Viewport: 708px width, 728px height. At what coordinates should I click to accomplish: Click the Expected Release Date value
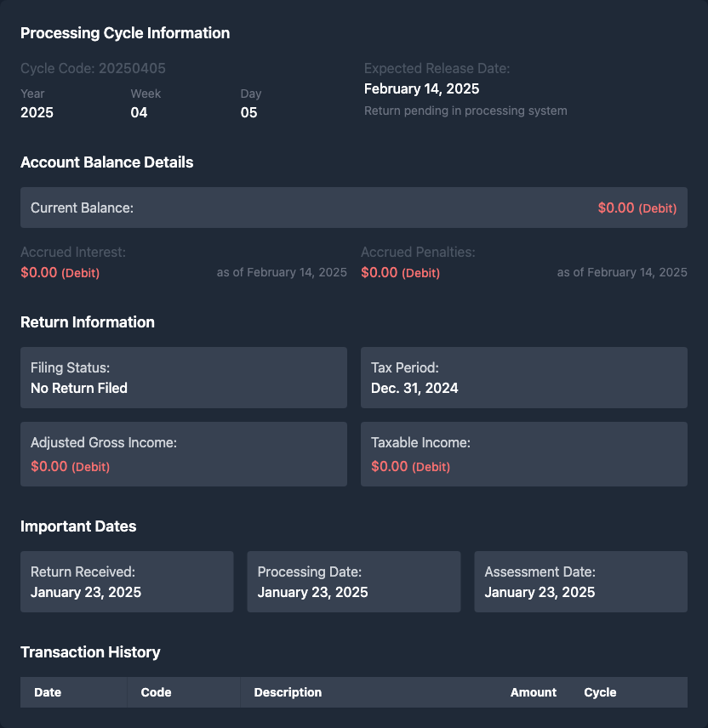421,89
